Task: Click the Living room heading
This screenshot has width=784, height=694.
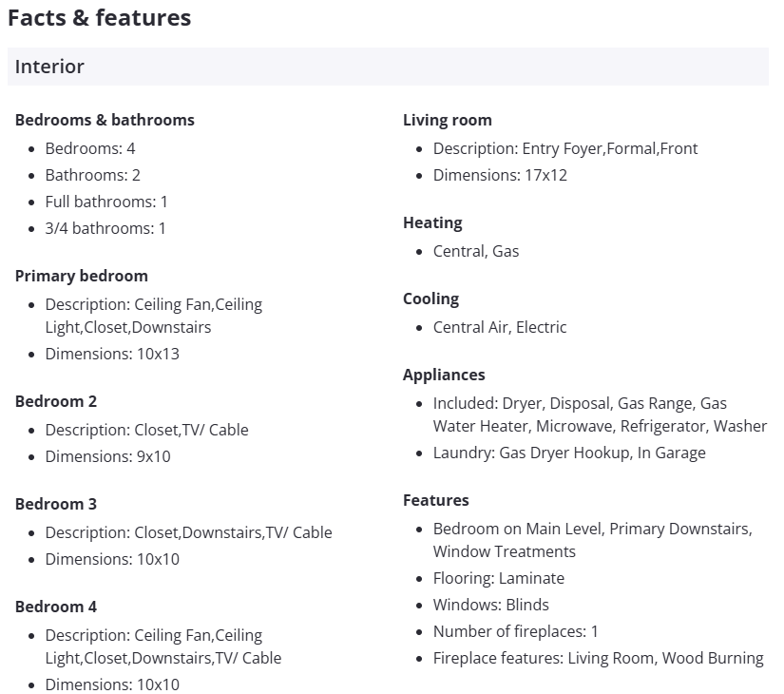Action: pos(448,120)
